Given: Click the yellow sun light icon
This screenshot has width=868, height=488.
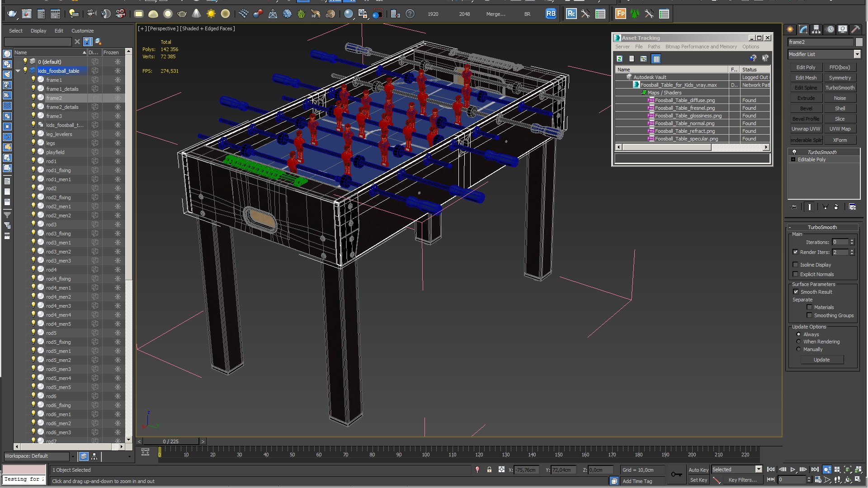Looking at the screenshot, I should [211, 14].
